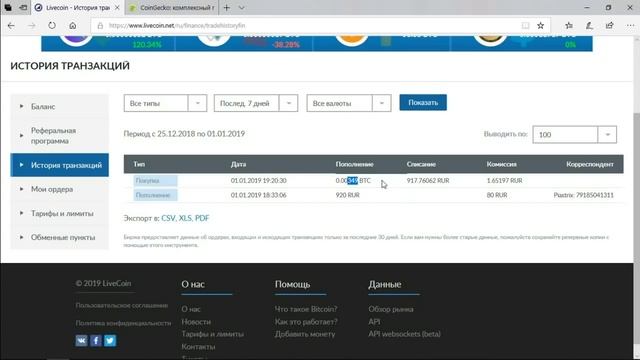The height and width of the screenshot is (360, 640).
Task: Click the site lock icon in address bar
Action: 100,26
